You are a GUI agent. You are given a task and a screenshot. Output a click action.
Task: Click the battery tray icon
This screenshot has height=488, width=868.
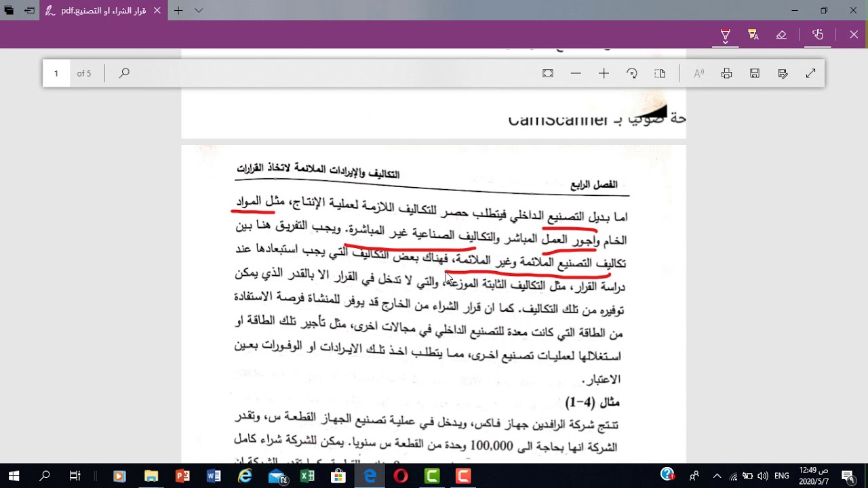(747, 476)
